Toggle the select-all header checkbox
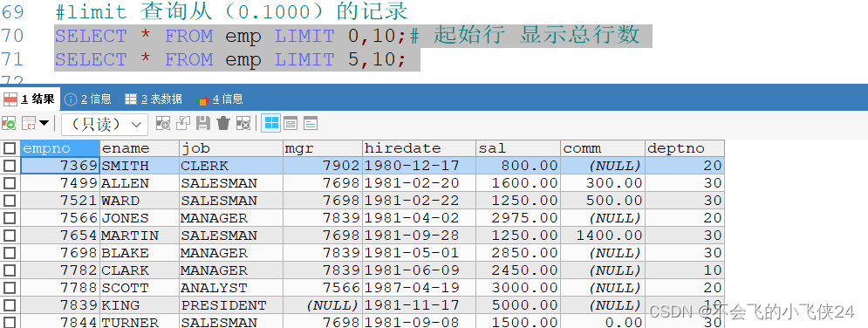Viewport: 868px width, 328px height. (x=9, y=148)
